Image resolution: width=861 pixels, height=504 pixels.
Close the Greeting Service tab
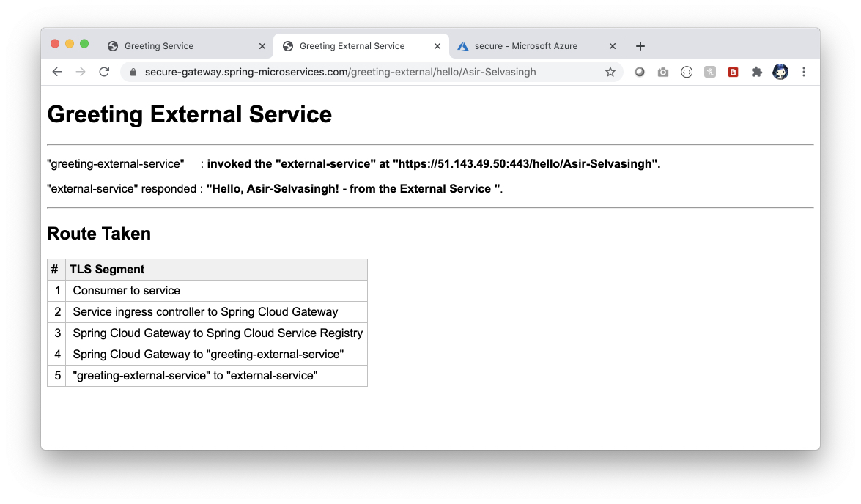(x=262, y=46)
